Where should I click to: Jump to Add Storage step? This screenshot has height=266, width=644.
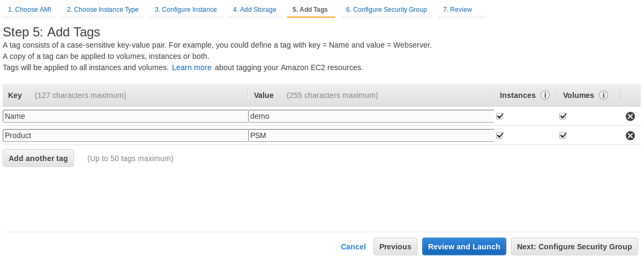coord(254,10)
